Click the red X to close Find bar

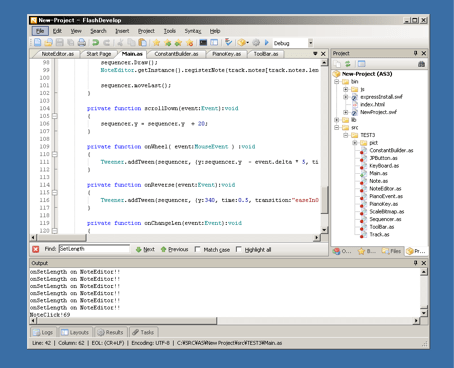[36, 249]
